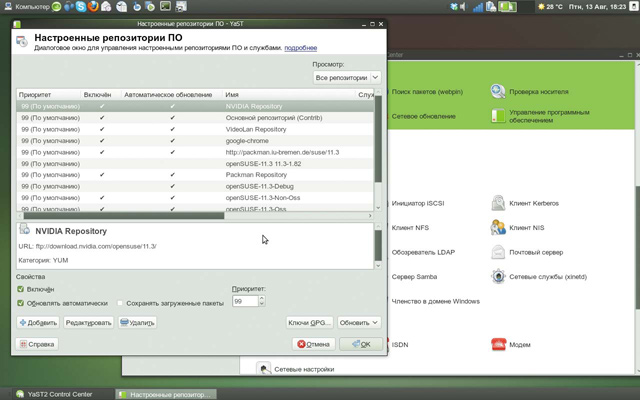The height and width of the screenshot is (400, 640).
Task: Select the openSUSE-11.3-Non-Oss row
Action: [x=195, y=198]
